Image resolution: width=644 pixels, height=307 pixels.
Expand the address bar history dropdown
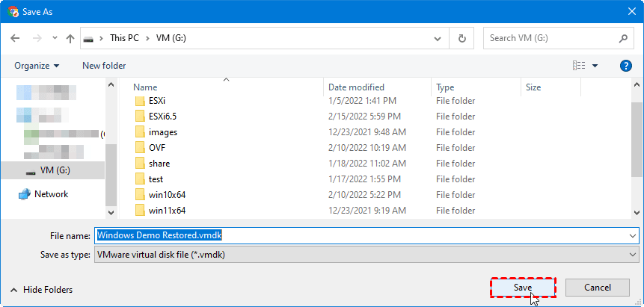coord(438,38)
